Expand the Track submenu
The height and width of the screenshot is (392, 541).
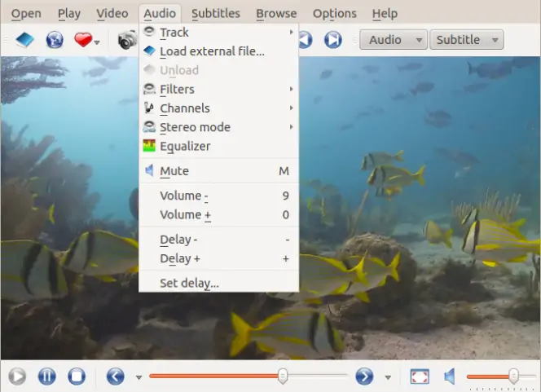[x=218, y=33]
